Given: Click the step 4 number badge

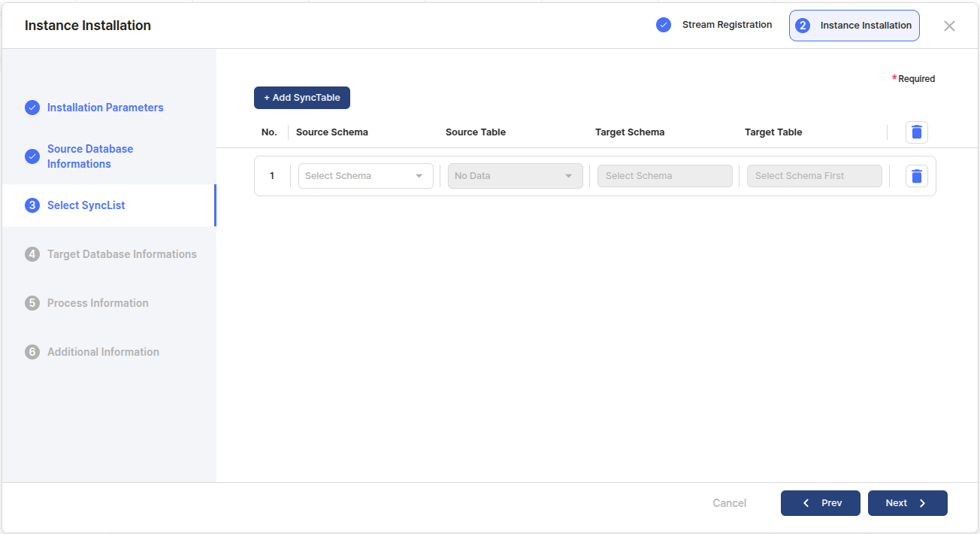Looking at the screenshot, I should [x=32, y=254].
